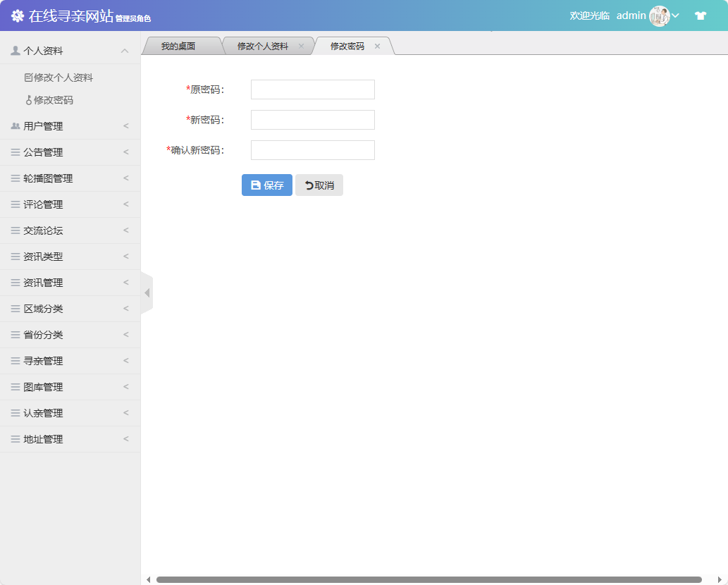Collapse the sidebar with the edge arrow
This screenshot has height=585, width=728.
click(145, 292)
